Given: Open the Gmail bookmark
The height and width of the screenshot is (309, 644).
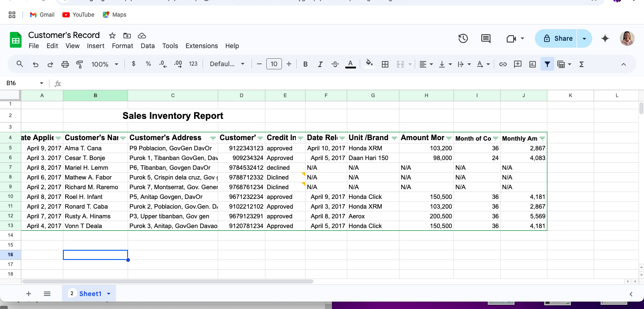Looking at the screenshot, I should pyautogui.click(x=42, y=15).
